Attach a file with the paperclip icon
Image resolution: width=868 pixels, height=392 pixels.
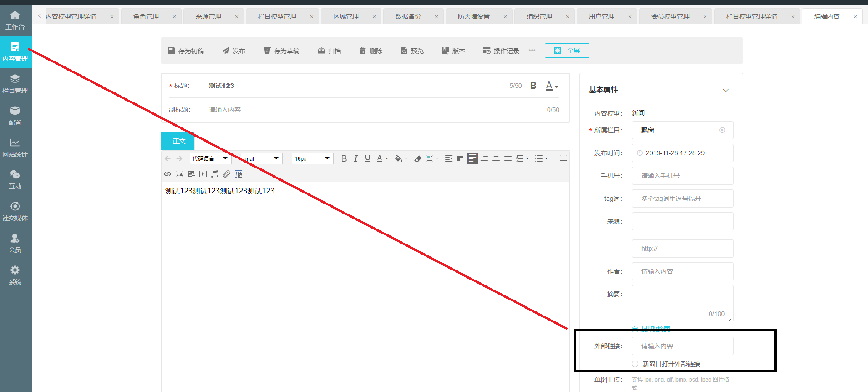click(227, 174)
